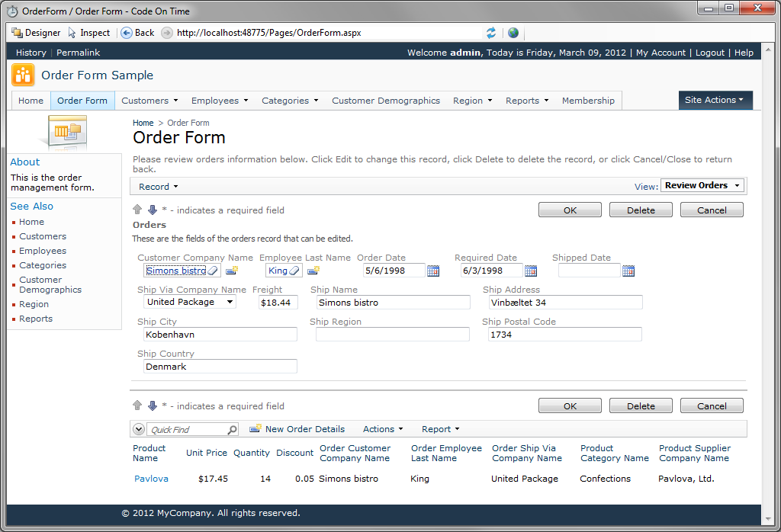Clear the Employee Last Name eraser icon
Image resolution: width=781 pixels, height=532 pixels.
coord(294,271)
